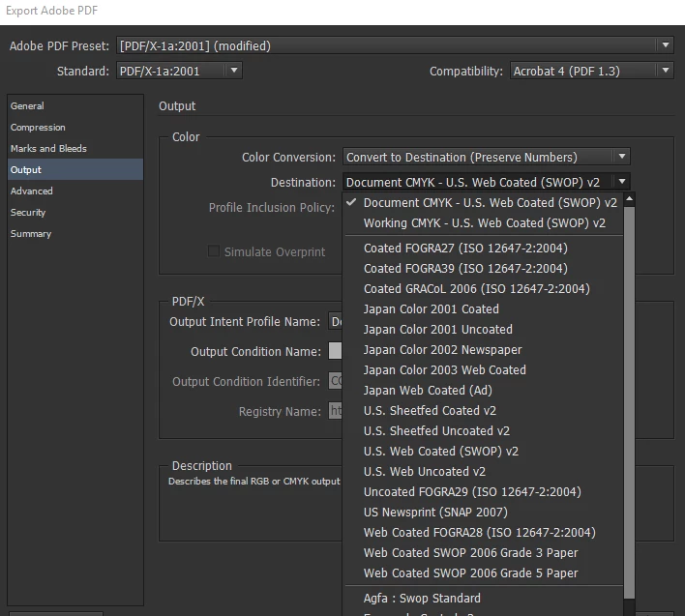Screen dimensions: 685x616
Task: Select the Marks and Bleeds category
Action: (75, 148)
